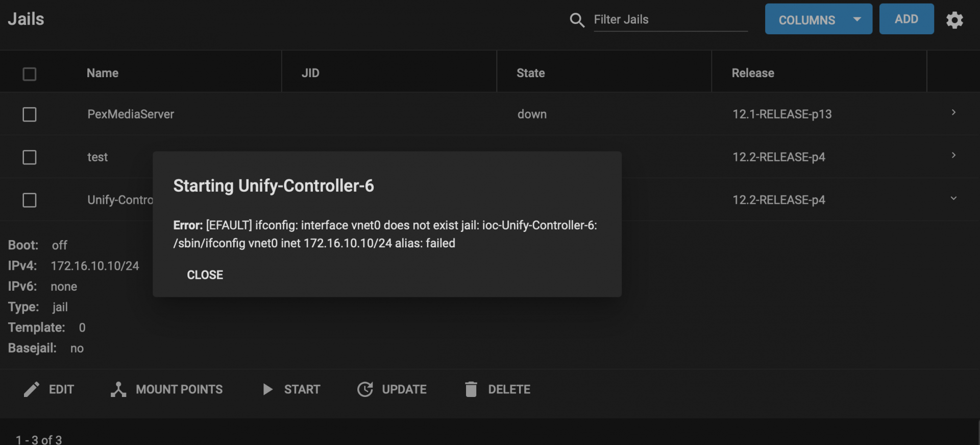Toggle the select-all jails checkbox
The width and height of the screenshot is (980, 445).
coord(30,74)
